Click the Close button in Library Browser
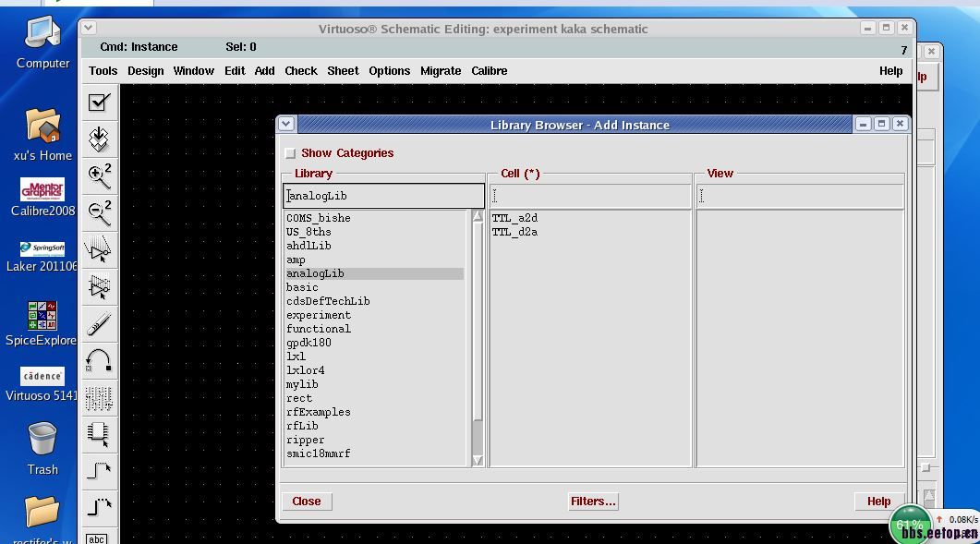The image size is (980, 544). pos(307,502)
